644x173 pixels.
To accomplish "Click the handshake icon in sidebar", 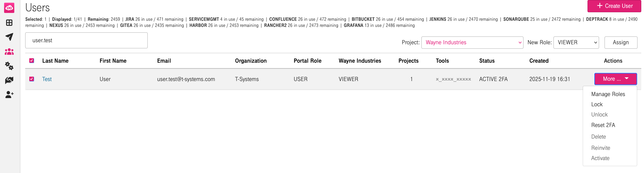I will coord(9,80).
